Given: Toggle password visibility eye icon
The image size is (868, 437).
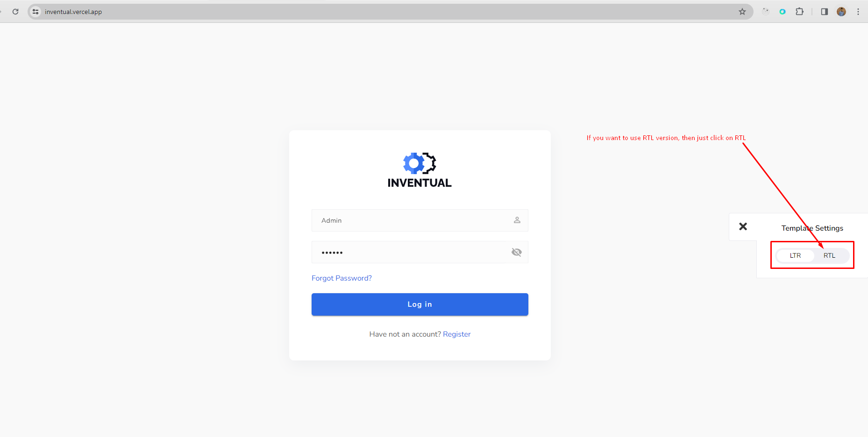Looking at the screenshot, I should 517,252.
